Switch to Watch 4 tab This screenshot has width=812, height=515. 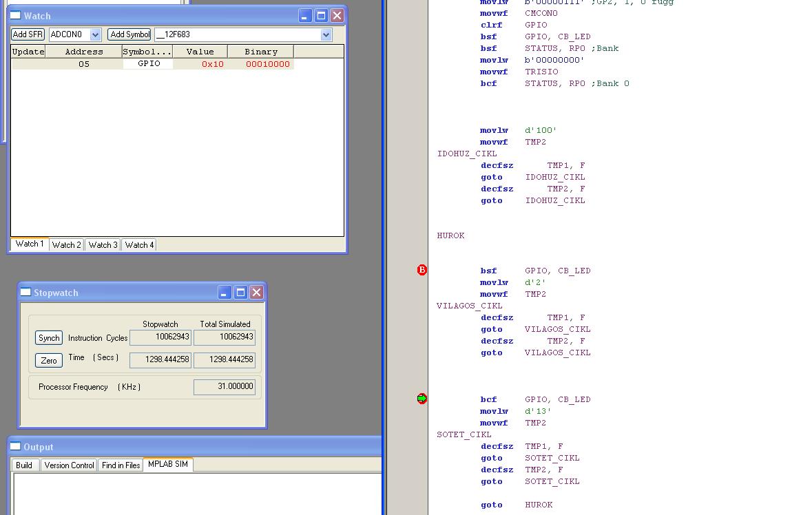tap(139, 245)
